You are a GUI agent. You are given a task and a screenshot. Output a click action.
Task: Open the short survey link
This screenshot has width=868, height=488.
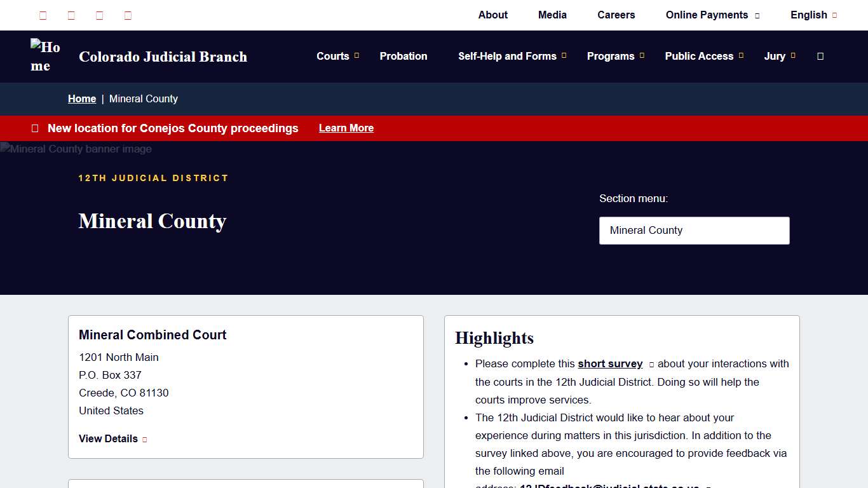[x=610, y=363]
